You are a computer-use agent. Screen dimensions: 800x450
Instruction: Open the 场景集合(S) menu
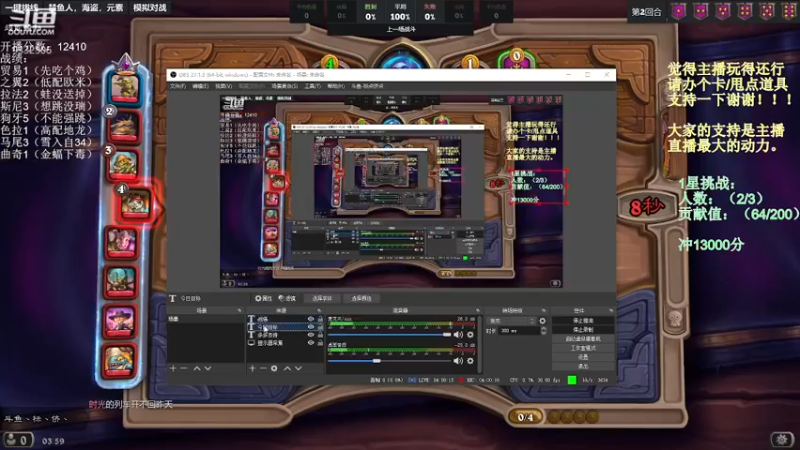pyautogui.click(x=284, y=86)
